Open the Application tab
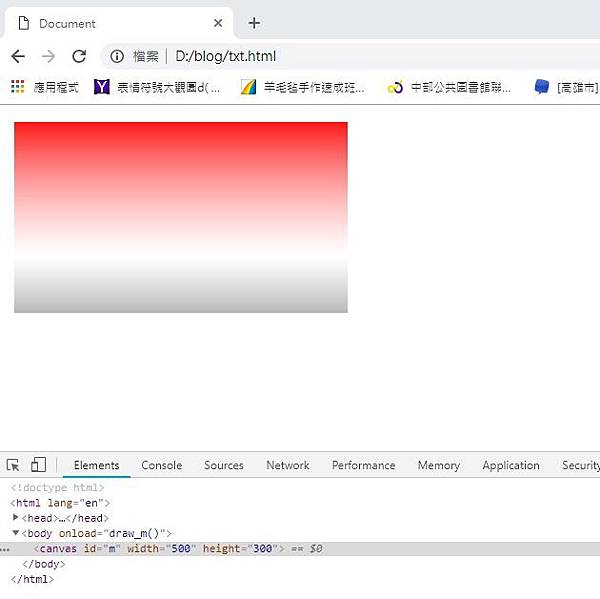This screenshot has width=600, height=599. coord(511,465)
